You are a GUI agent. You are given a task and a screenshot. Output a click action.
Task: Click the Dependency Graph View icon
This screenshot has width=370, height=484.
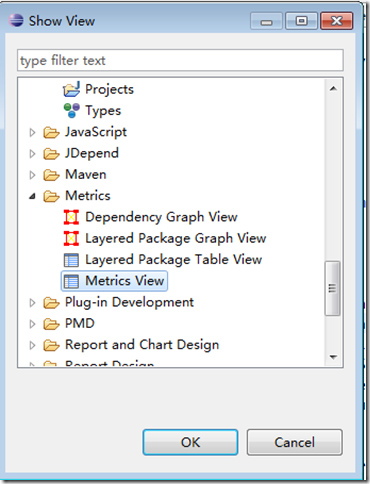[x=71, y=217]
